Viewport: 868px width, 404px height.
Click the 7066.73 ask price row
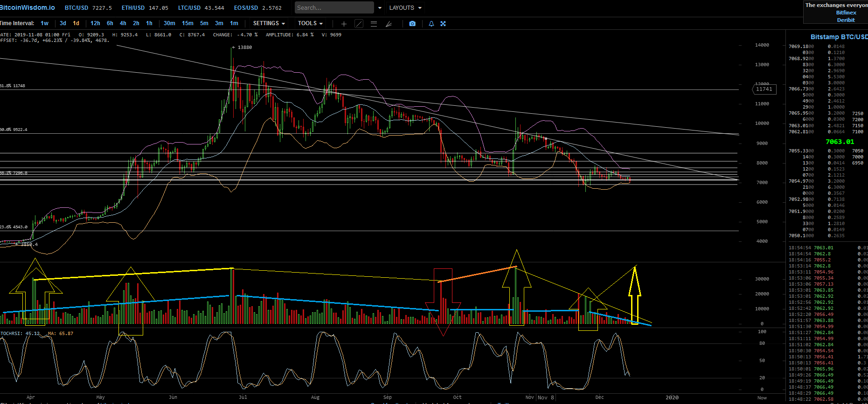tap(817, 89)
